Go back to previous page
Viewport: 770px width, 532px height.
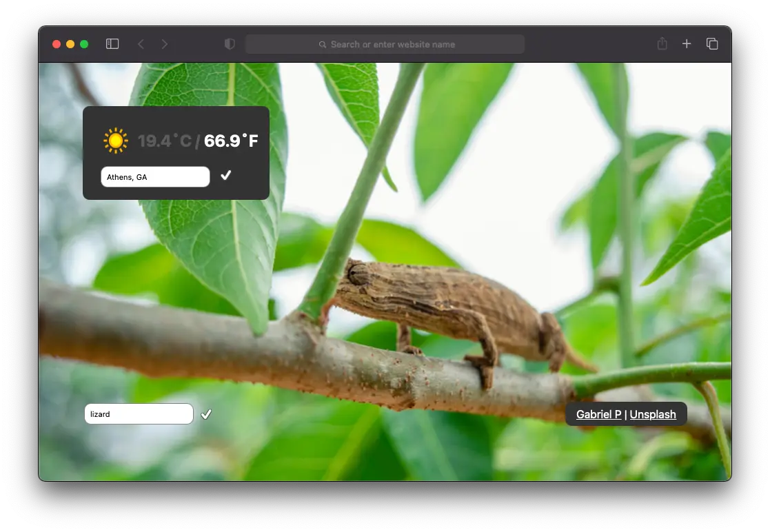tap(141, 44)
